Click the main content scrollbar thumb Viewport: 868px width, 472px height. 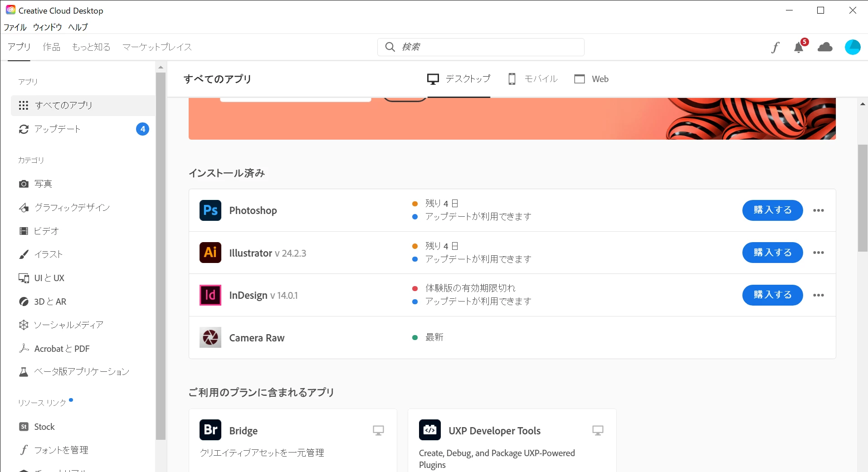(x=863, y=198)
